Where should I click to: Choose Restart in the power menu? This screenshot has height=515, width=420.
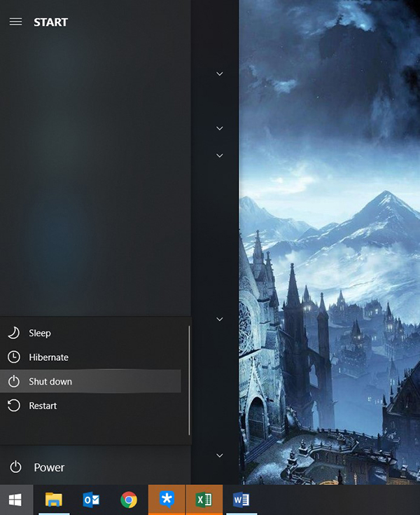[90, 406]
